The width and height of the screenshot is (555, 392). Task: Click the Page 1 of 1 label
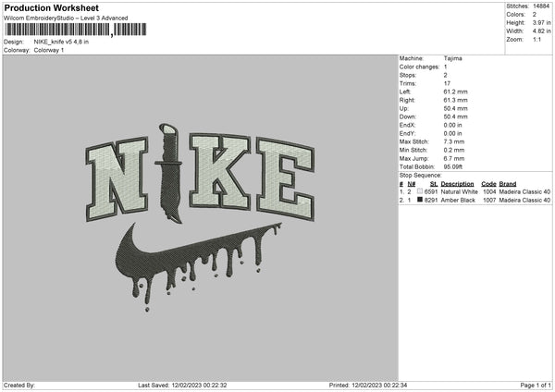pyautogui.click(x=536, y=385)
